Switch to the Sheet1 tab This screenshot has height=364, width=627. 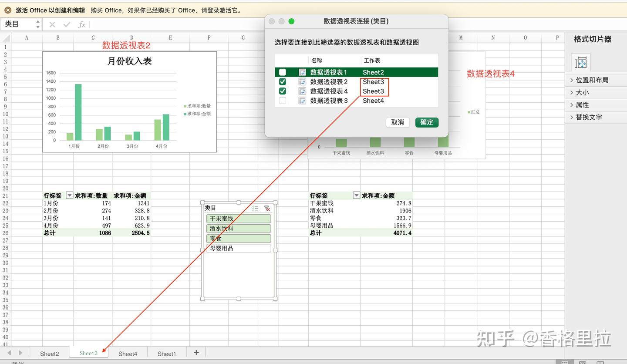point(167,354)
